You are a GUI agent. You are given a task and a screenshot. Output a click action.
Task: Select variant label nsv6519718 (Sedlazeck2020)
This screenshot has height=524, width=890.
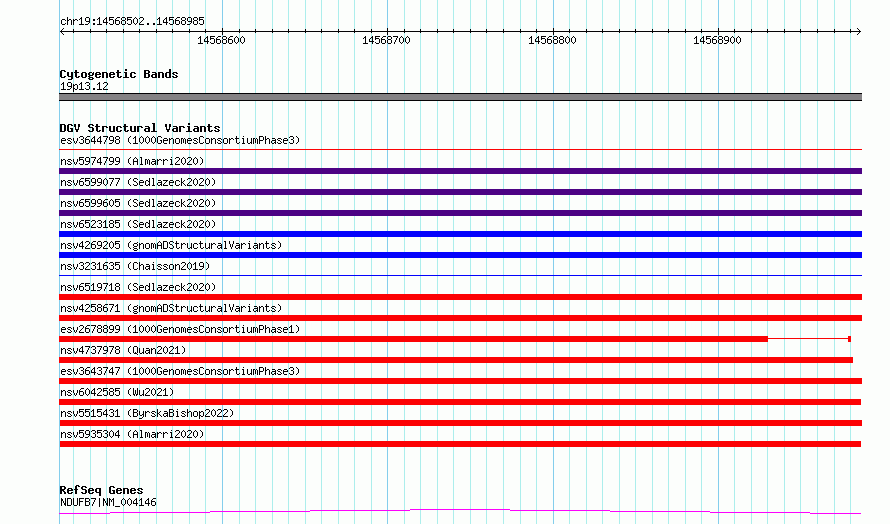138,287
